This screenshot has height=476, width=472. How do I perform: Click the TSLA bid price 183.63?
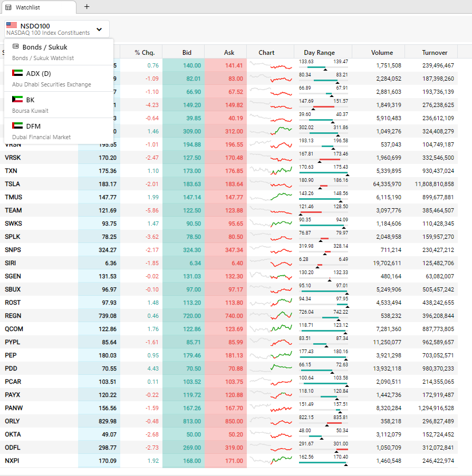coord(192,184)
